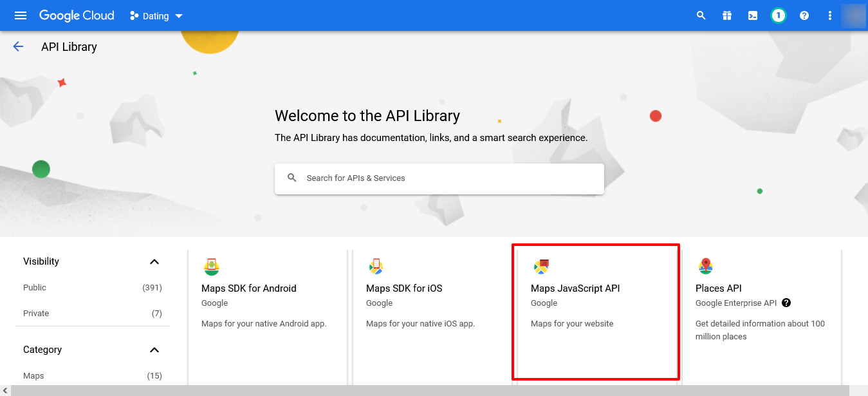Click the Welcome to the API Library heading

pos(367,116)
